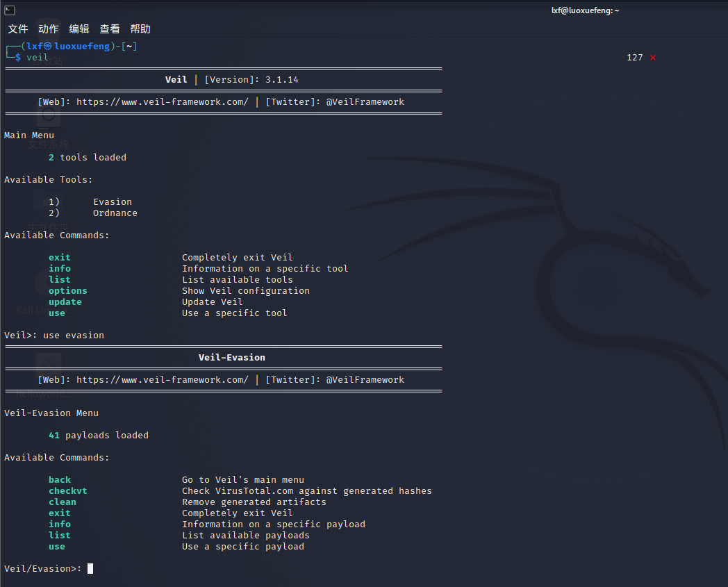Click the 'options' command in the Main Menu list

[x=68, y=291]
